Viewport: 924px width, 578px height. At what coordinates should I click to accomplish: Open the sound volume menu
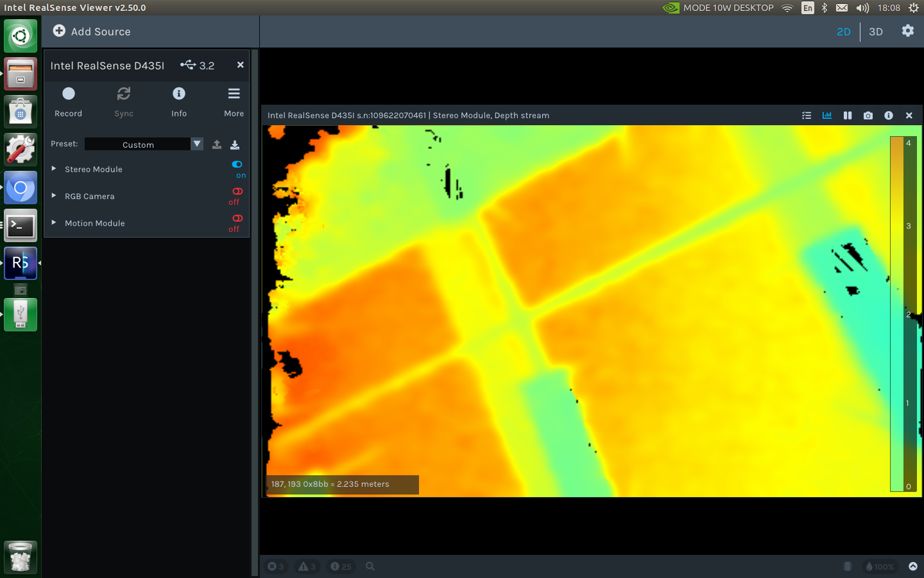(x=862, y=8)
